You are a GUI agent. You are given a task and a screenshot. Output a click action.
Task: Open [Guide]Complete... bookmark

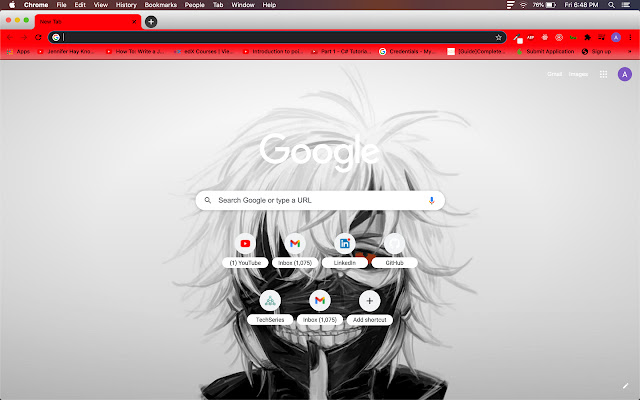pos(476,51)
